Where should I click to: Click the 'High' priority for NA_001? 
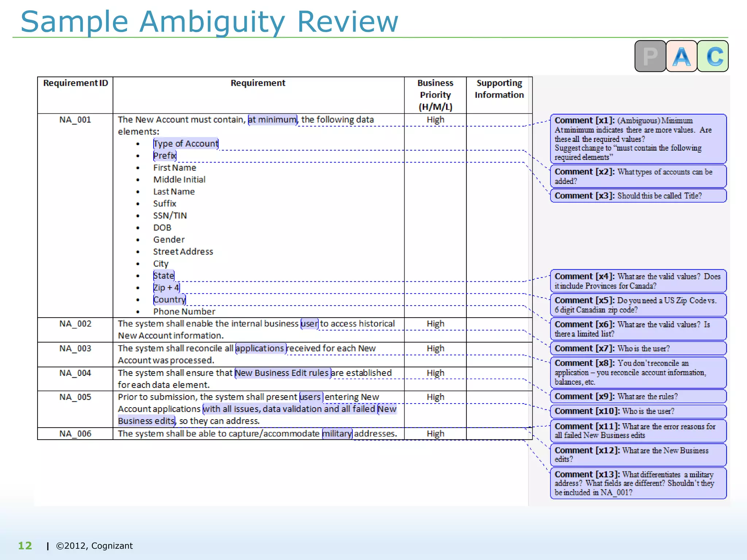click(x=436, y=120)
